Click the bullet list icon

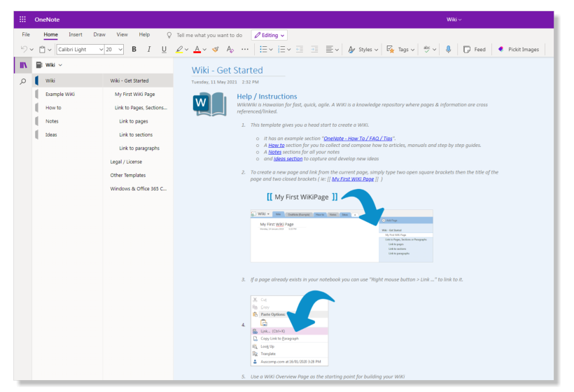coord(263,50)
